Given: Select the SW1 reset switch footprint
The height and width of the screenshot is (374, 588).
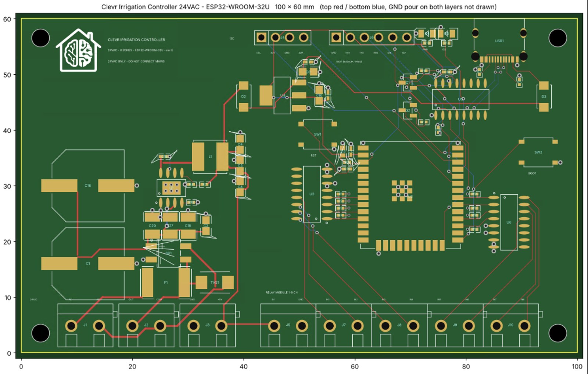Looking at the screenshot, I should (x=318, y=134).
